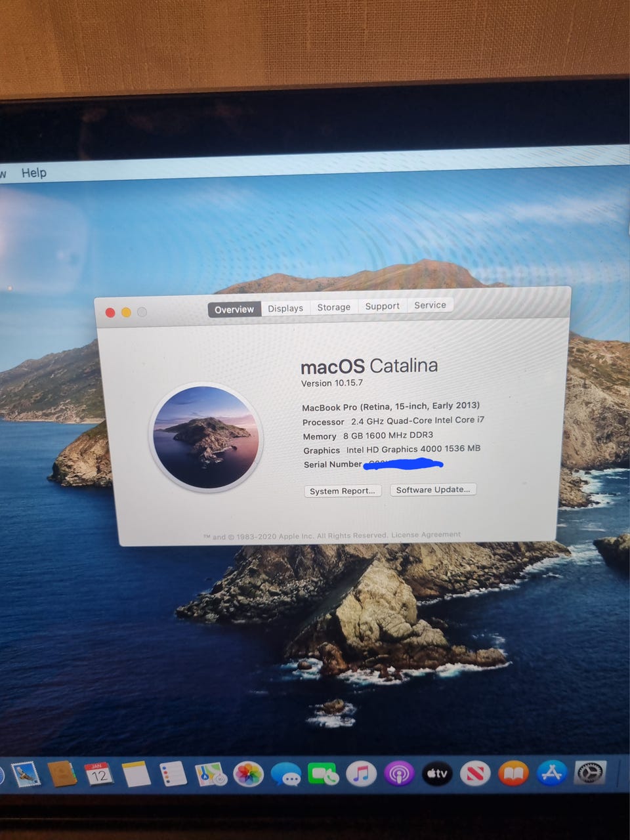Open the Notes app in the Dock
630x840 pixels.
[x=136, y=774]
